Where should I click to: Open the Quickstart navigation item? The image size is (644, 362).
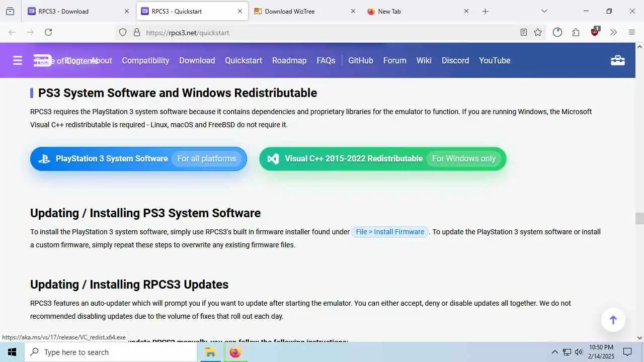point(244,60)
